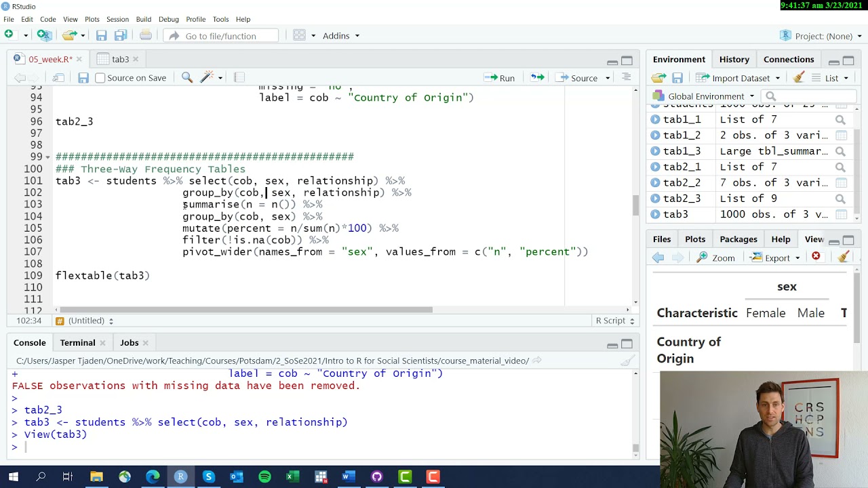Open Export dropdown in Viewer
This screenshot has height=488, width=868.
click(776, 258)
